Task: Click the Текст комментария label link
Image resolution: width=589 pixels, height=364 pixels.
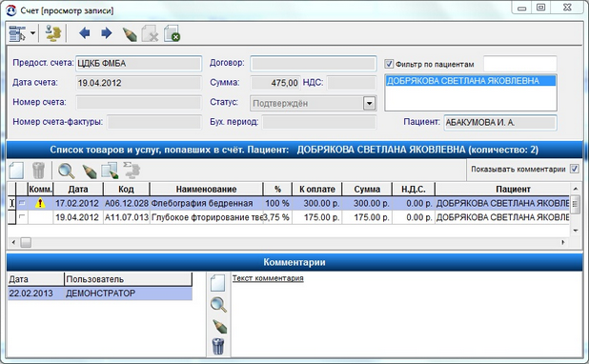Action: click(x=268, y=278)
